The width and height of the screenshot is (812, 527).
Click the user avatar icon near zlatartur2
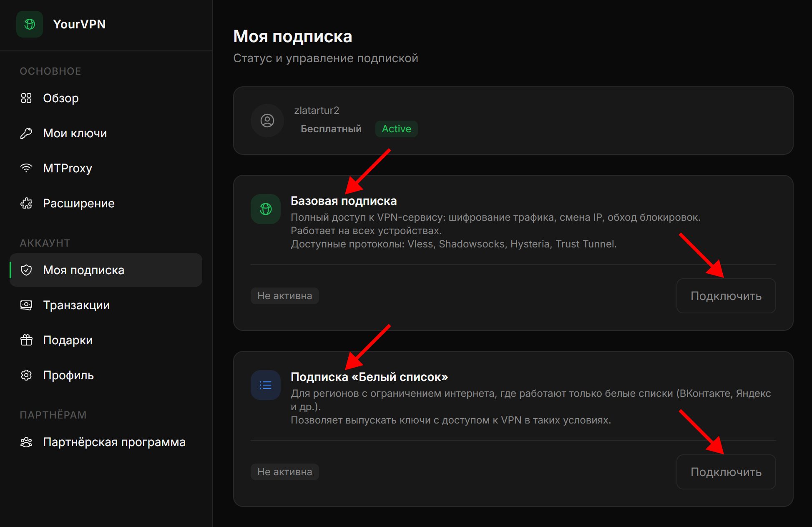click(267, 121)
